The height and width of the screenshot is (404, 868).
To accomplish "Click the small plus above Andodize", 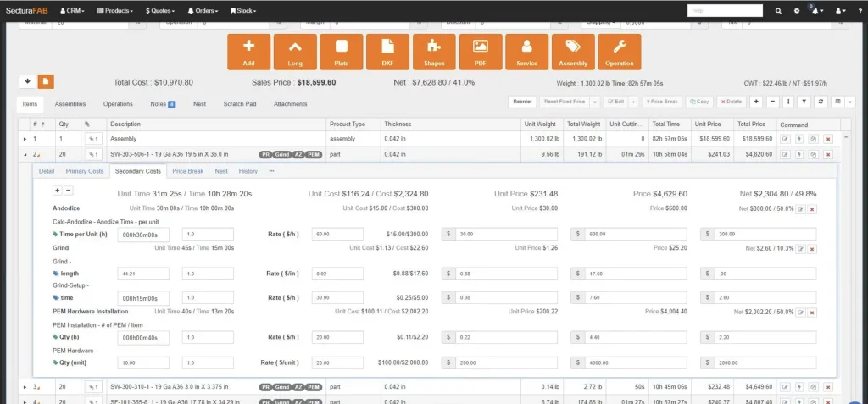I will tap(57, 191).
